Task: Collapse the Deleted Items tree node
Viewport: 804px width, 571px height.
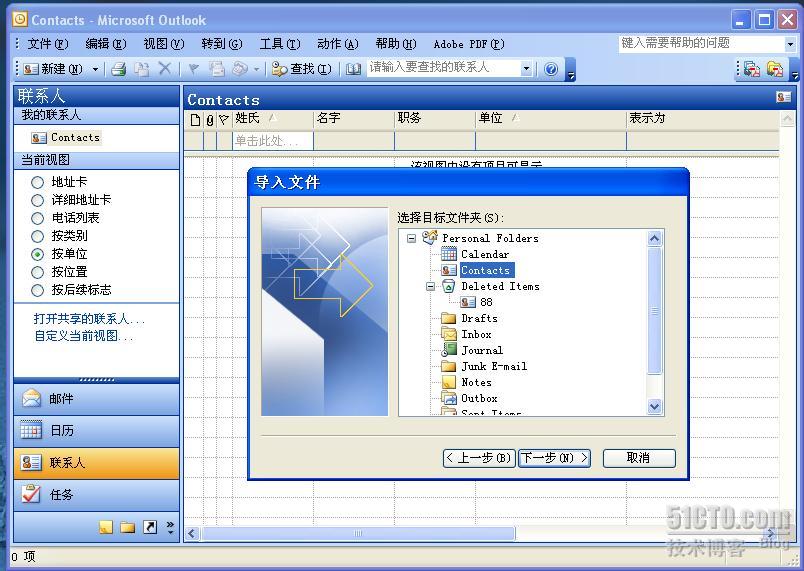Action: pos(431,287)
